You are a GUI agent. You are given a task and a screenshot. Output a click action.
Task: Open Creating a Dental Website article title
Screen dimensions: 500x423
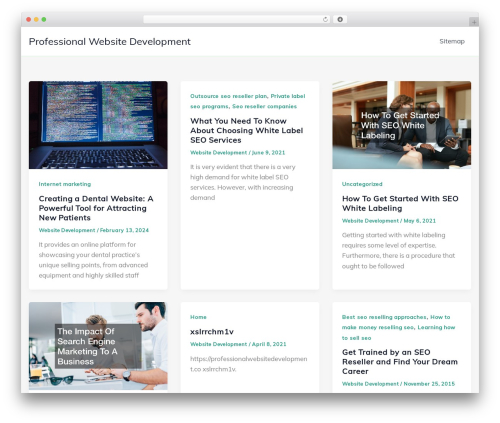[x=96, y=208]
